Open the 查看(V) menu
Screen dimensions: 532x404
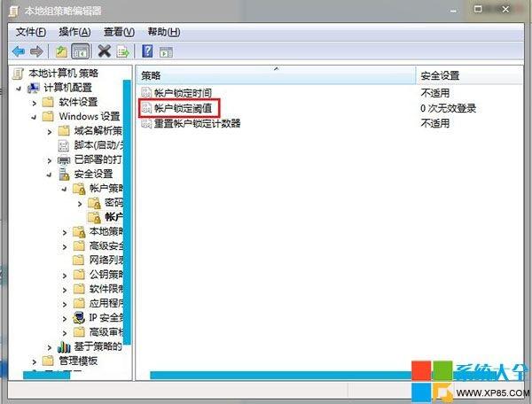(119, 32)
